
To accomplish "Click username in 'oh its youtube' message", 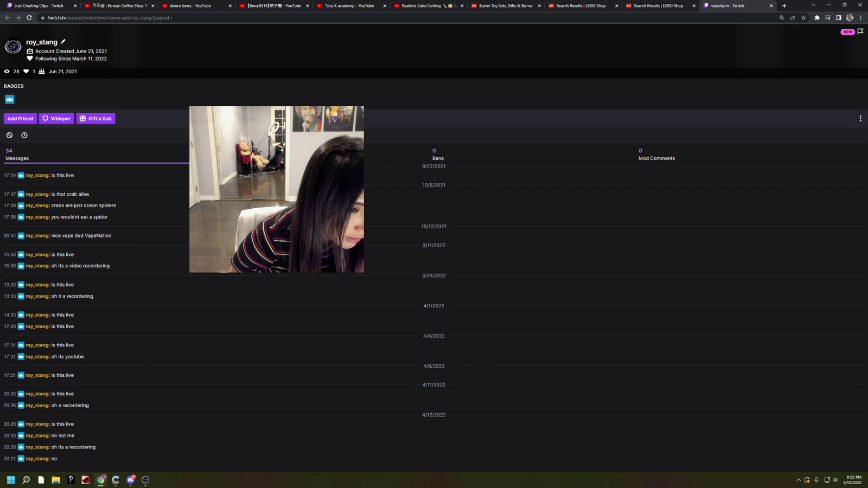I will pyautogui.click(x=37, y=357).
